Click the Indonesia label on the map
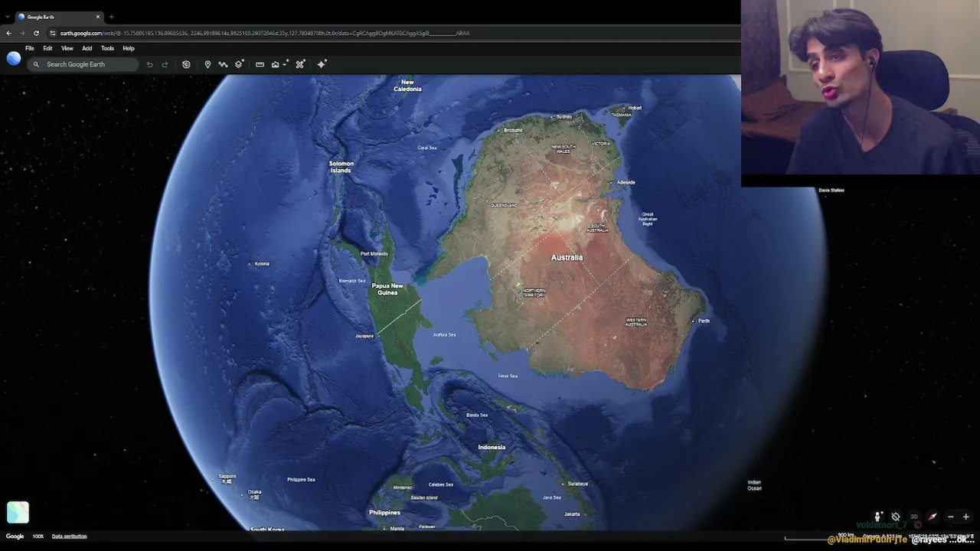The image size is (980, 551). click(x=492, y=447)
